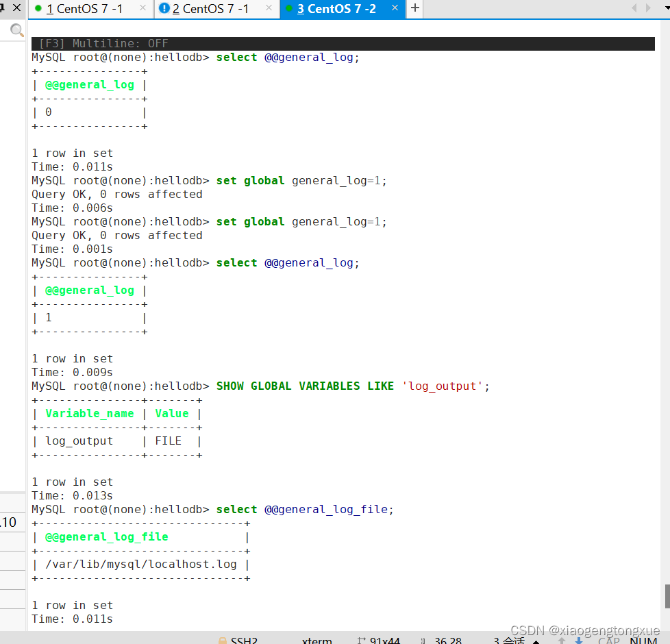Click the terminal vertical scrollbar thumb

point(667,596)
